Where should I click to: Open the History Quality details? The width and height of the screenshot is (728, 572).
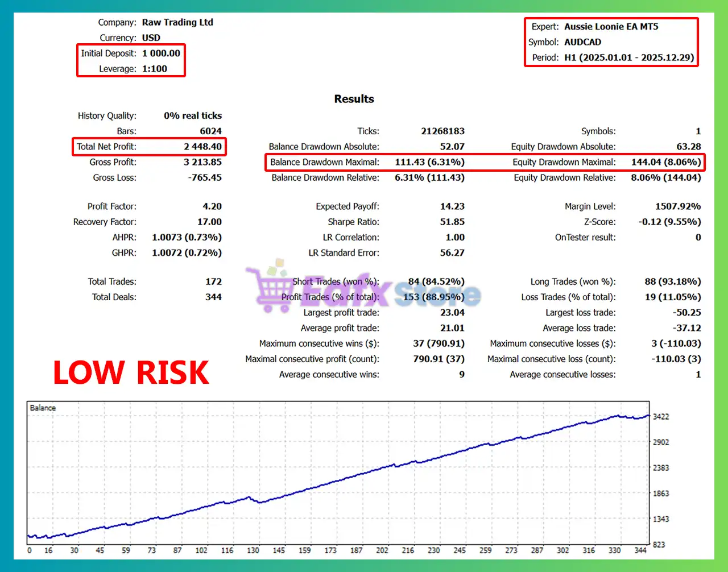click(x=149, y=115)
